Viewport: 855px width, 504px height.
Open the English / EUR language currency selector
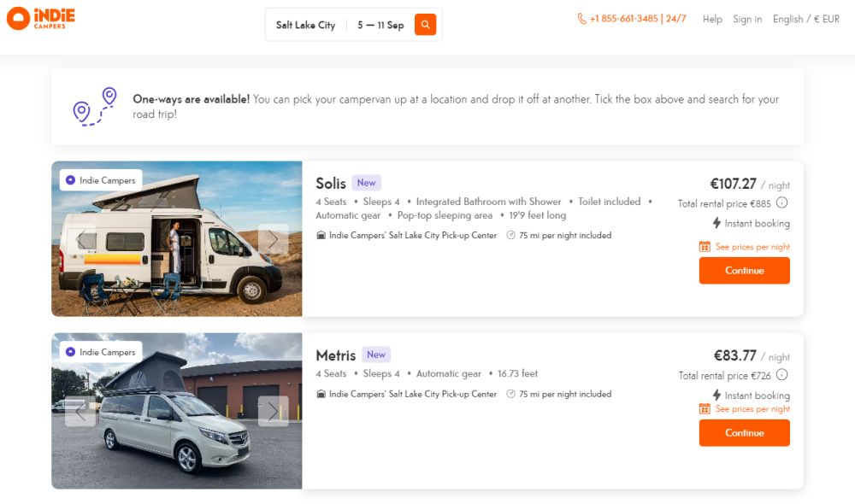tap(805, 18)
